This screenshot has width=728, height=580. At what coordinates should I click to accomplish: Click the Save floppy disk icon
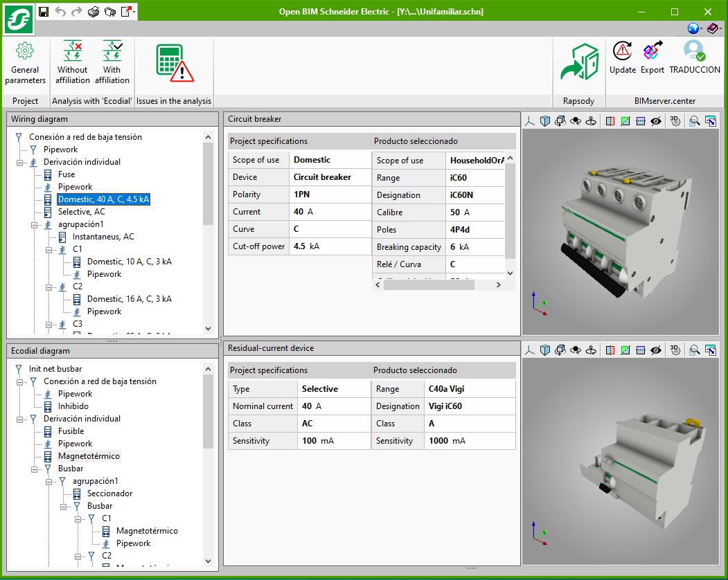(44, 12)
